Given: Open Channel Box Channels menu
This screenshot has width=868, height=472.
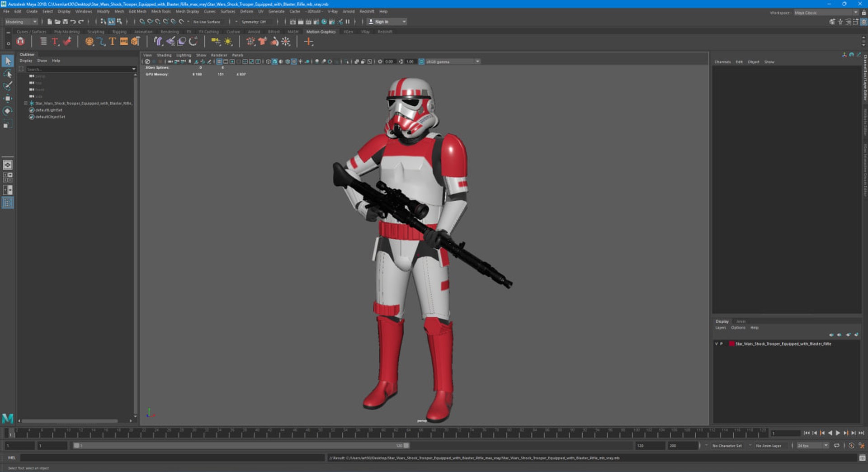Looking at the screenshot, I should [x=722, y=62].
